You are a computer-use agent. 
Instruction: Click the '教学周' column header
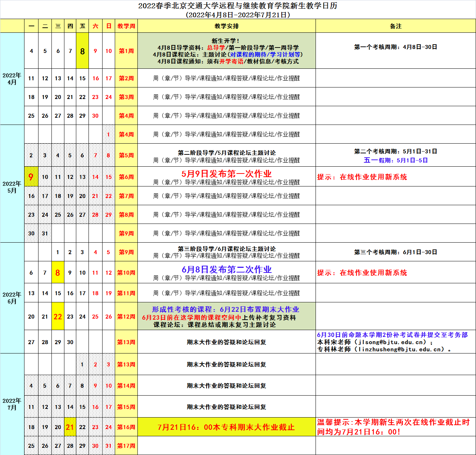coord(126,26)
